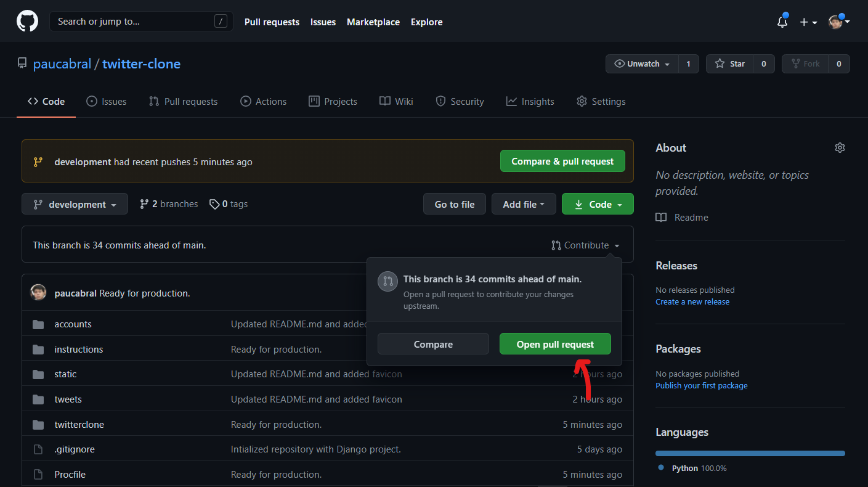Open the Unwatch dropdown

(x=642, y=64)
